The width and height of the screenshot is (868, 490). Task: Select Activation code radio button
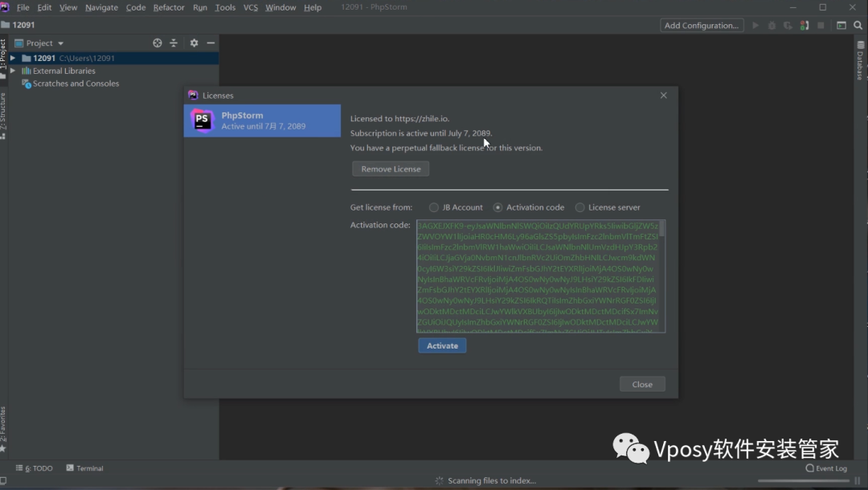click(x=497, y=207)
